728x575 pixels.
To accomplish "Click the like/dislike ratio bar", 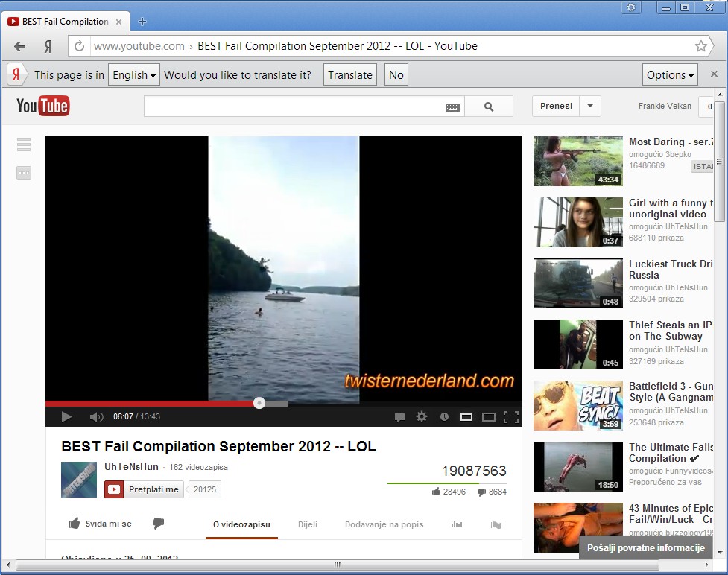I will pyautogui.click(x=446, y=483).
